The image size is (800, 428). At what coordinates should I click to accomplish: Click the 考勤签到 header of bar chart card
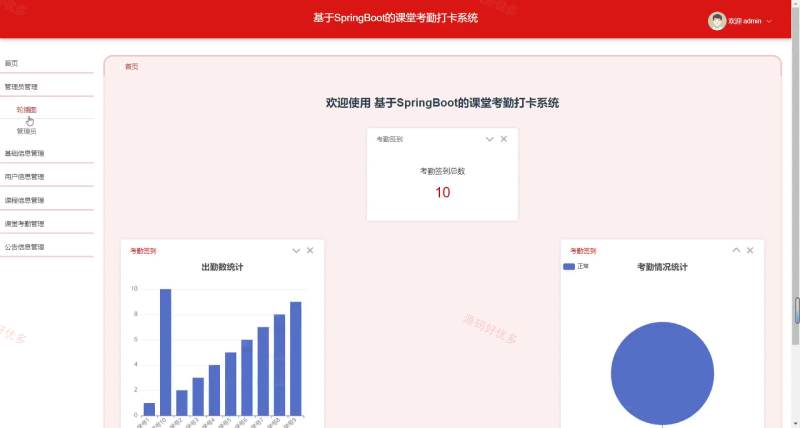(143, 251)
